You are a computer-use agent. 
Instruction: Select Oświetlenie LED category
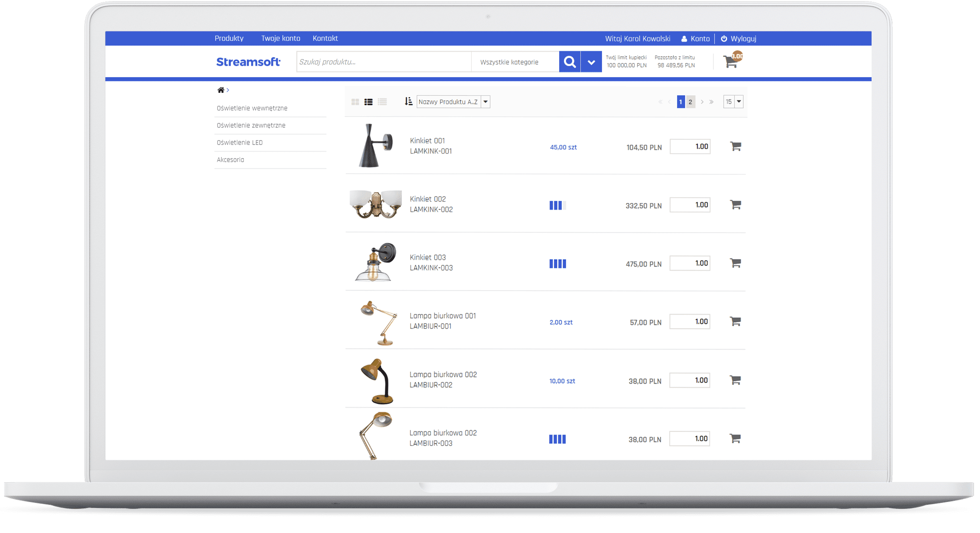240,143
